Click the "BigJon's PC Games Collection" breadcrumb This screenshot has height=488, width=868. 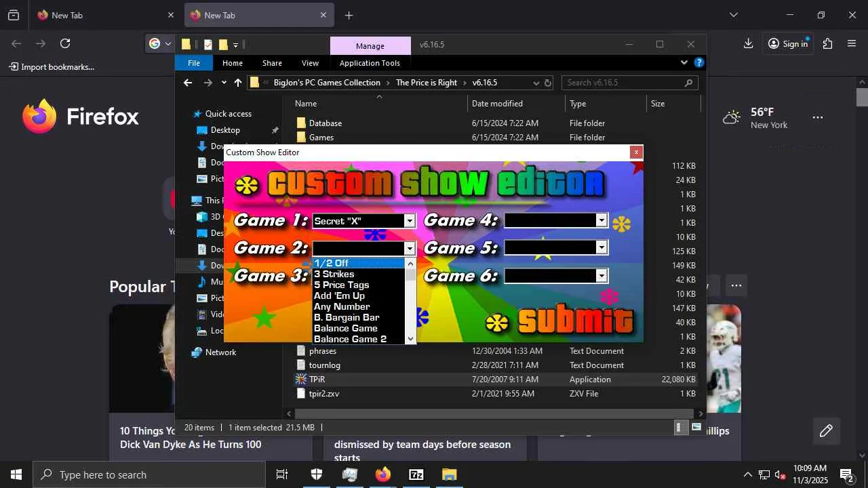[327, 83]
